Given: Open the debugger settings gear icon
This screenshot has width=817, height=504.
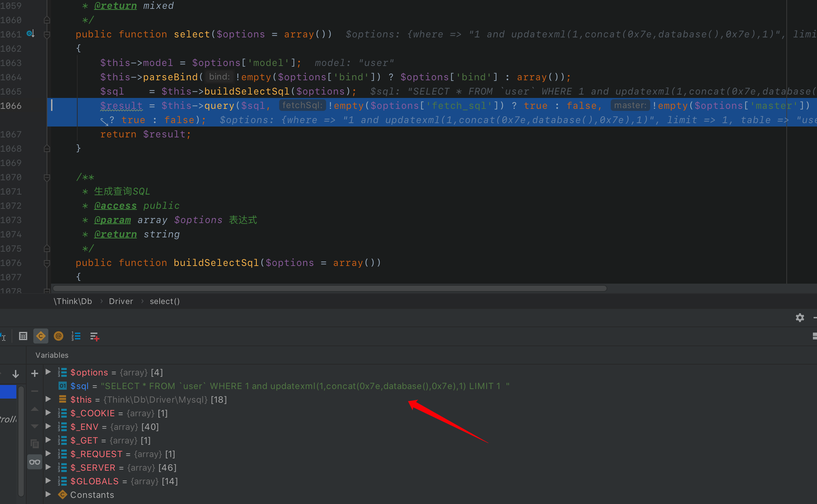Looking at the screenshot, I should click(x=800, y=318).
